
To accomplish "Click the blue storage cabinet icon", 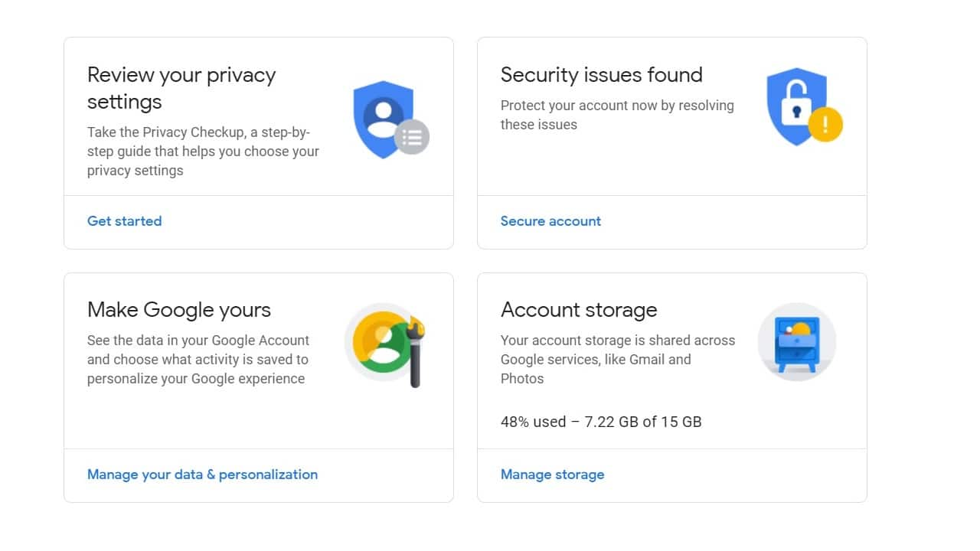I will click(x=796, y=343).
